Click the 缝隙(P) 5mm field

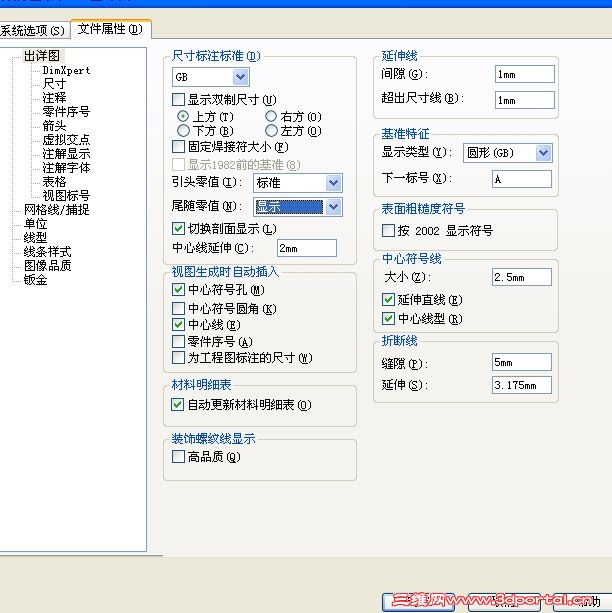click(x=522, y=362)
